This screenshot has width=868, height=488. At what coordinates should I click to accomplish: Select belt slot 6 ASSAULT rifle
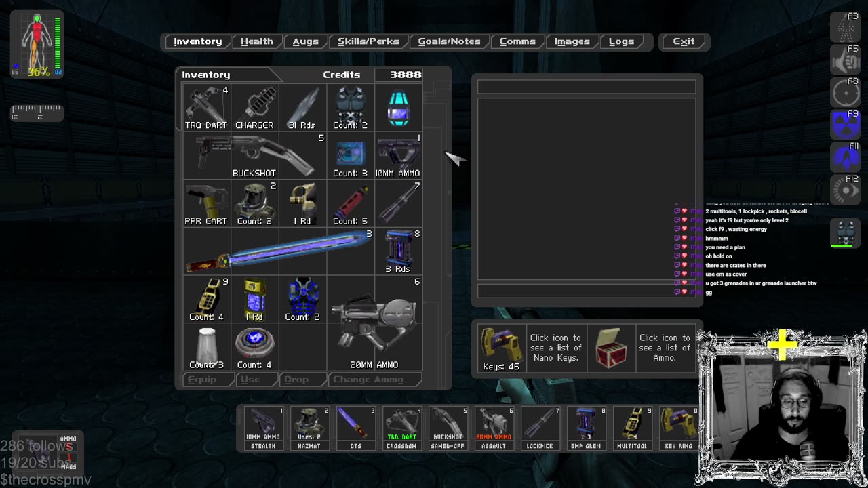tap(494, 428)
